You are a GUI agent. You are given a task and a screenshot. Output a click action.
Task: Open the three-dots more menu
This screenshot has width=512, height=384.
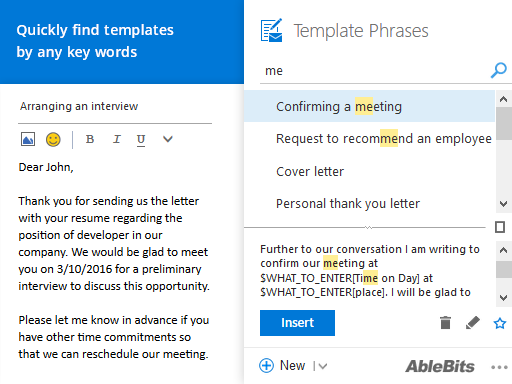tap(499, 367)
